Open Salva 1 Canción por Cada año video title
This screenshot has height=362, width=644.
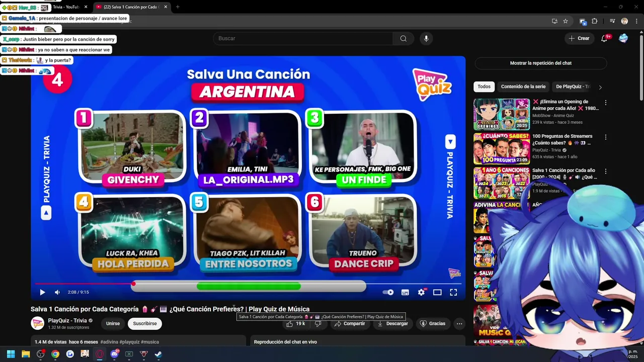pos(563,173)
